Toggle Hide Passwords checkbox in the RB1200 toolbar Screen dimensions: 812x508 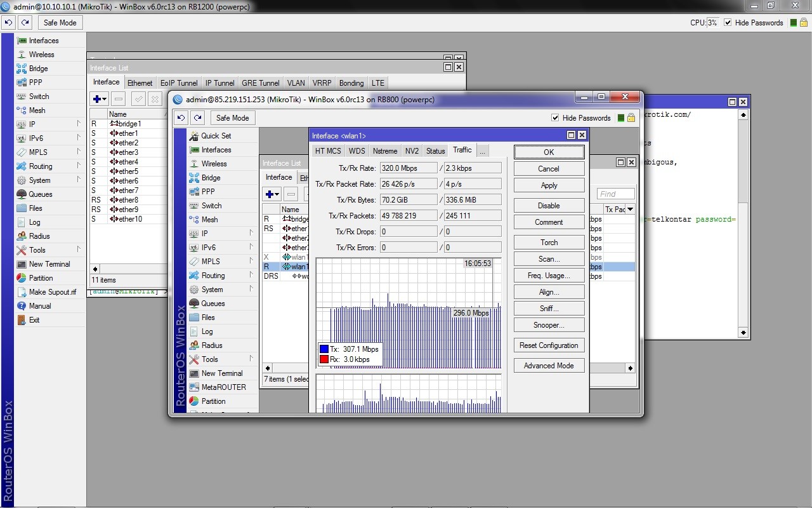[728, 23]
